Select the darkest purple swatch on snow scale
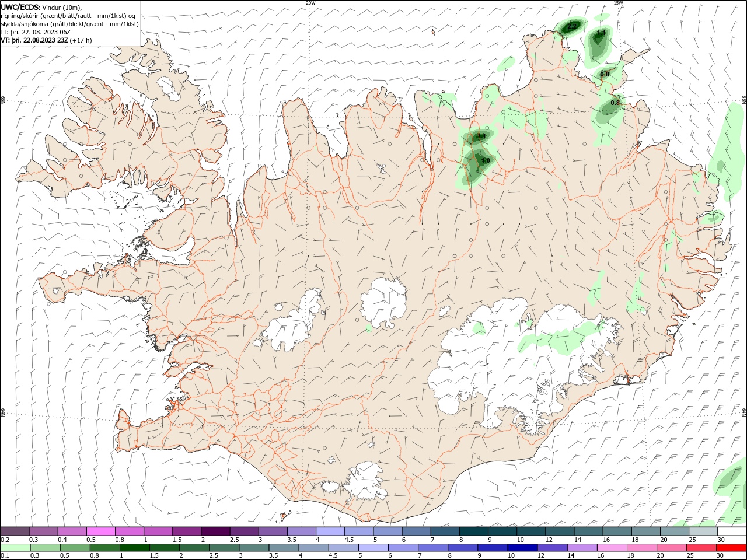 [x=215, y=531]
